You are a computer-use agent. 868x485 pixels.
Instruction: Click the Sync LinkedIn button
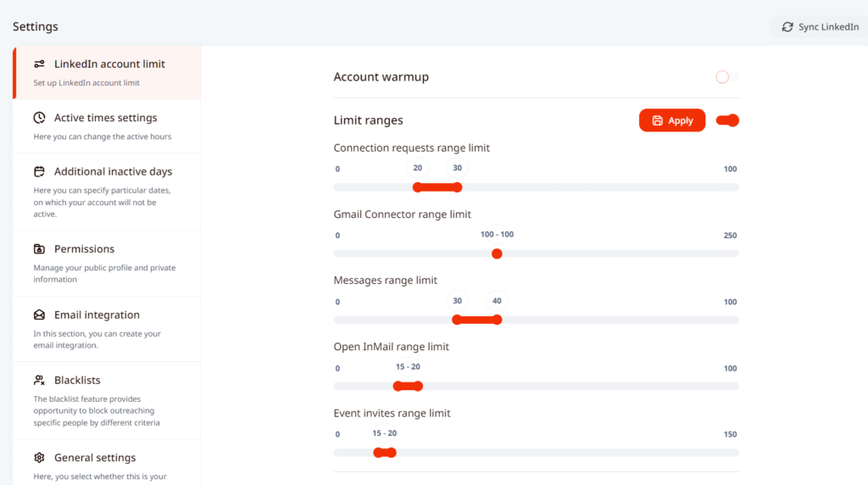(819, 27)
